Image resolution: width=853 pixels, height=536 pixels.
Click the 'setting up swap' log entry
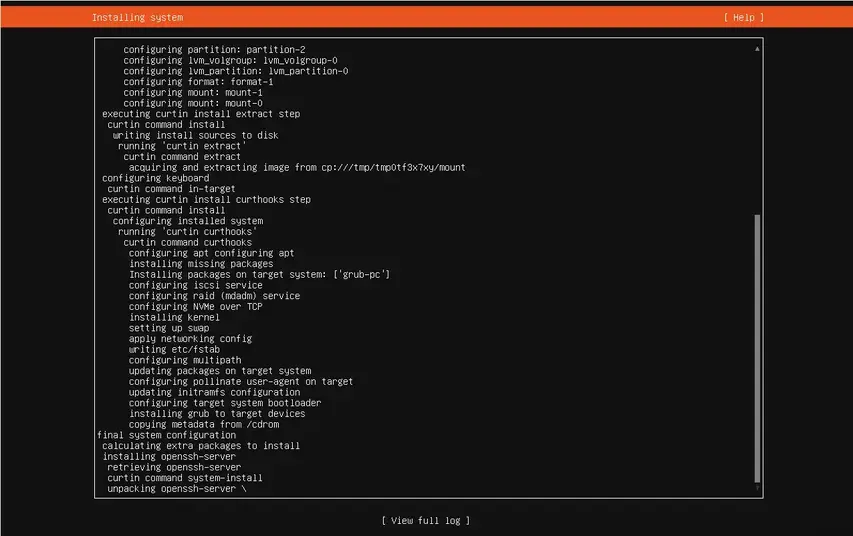click(x=168, y=328)
